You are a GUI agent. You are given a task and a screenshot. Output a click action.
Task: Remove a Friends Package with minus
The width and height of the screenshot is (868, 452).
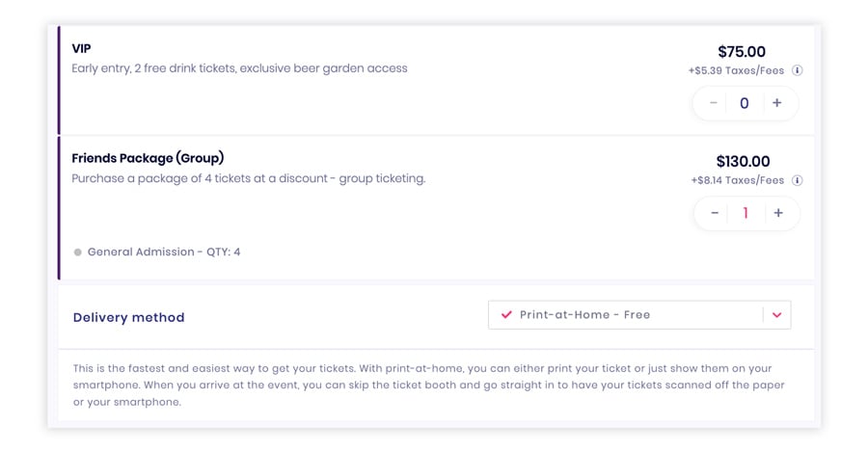coord(715,213)
